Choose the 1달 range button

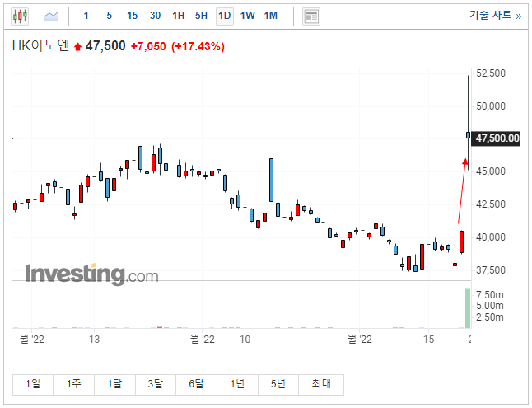114,385
